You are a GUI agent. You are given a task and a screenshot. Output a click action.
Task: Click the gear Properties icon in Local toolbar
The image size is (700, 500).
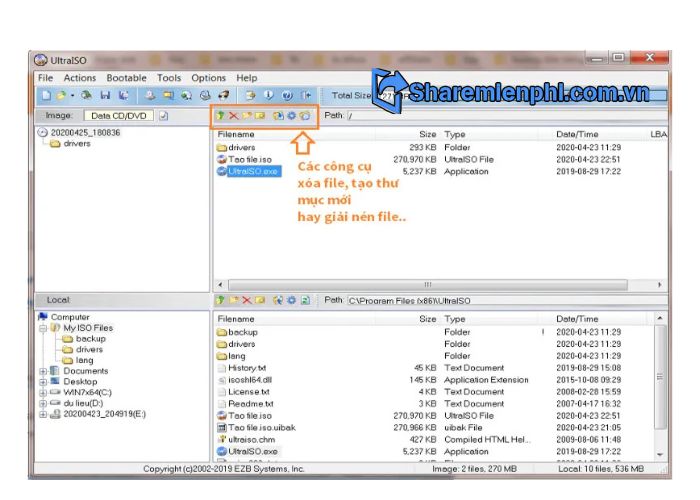click(292, 300)
